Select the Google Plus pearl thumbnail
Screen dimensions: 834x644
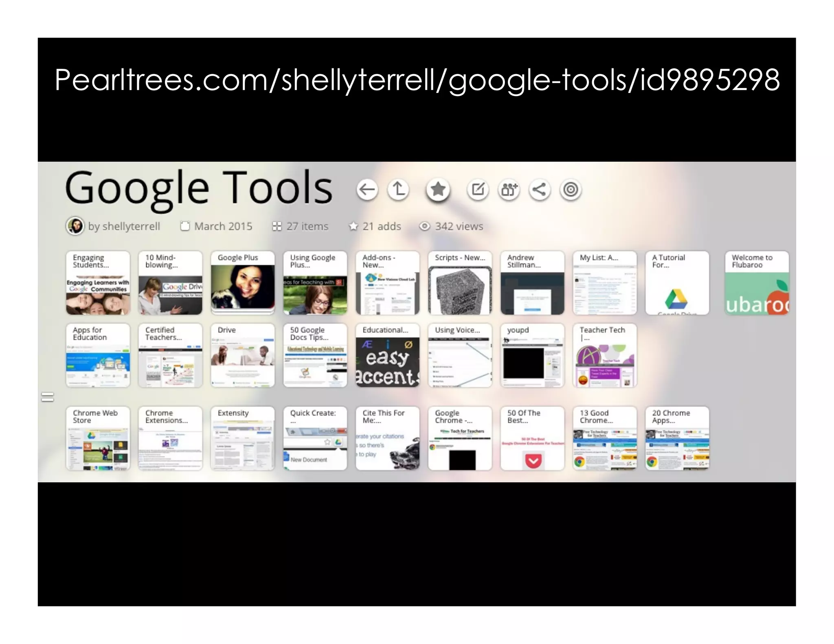243,283
